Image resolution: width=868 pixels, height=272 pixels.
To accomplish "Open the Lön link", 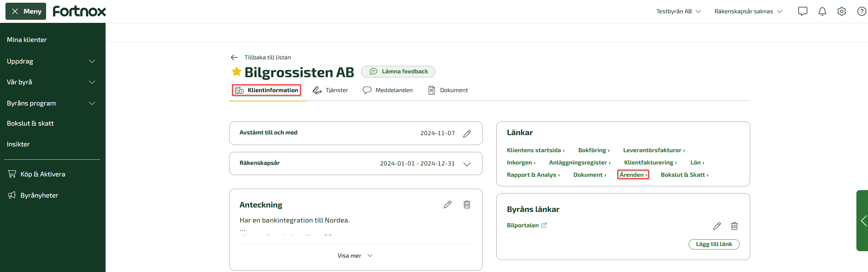I will click(x=697, y=162).
